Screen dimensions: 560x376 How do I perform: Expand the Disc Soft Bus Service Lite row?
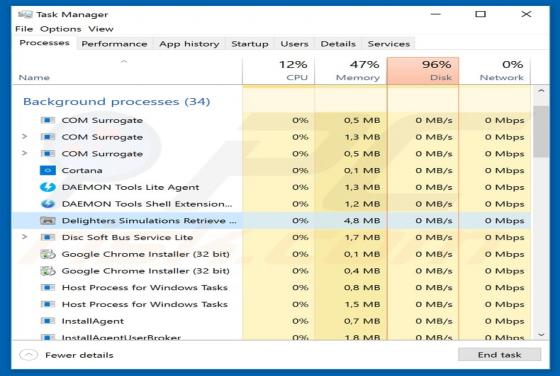point(25,237)
